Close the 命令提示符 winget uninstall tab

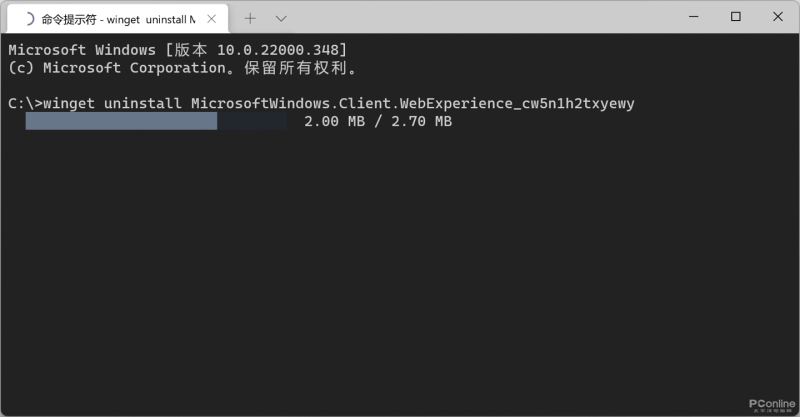[x=212, y=19]
